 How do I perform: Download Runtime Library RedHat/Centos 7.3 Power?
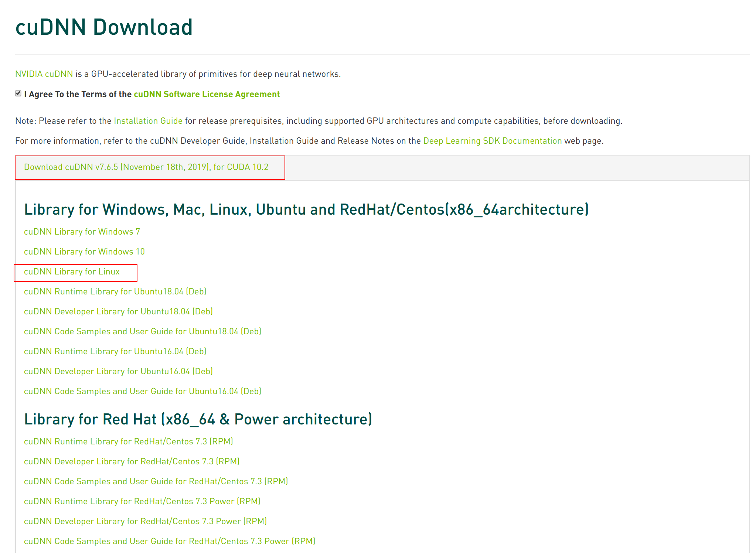coord(142,501)
